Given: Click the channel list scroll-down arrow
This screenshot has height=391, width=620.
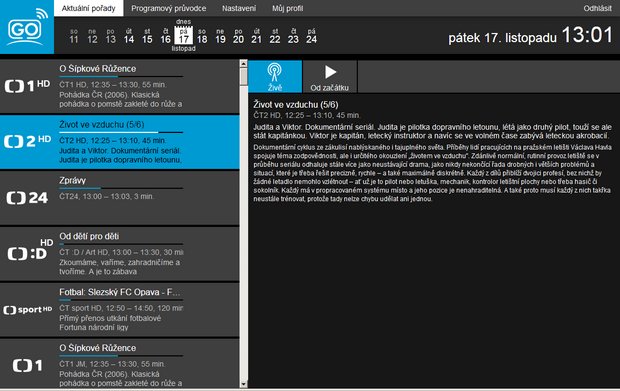Looking at the screenshot, I should [244, 383].
